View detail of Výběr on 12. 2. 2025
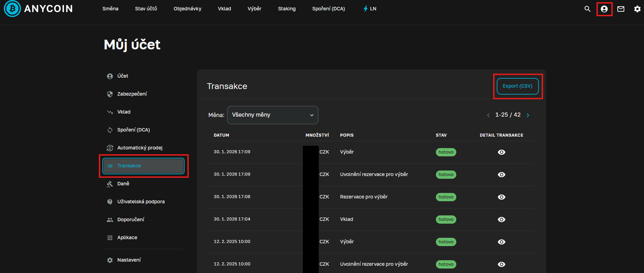Image resolution: width=644 pixels, height=273 pixels. [502, 242]
